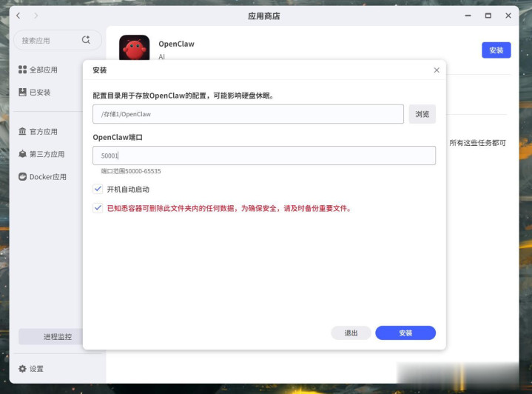Click the 官方应用 bank icon
532x394 pixels.
click(x=22, y=131)
